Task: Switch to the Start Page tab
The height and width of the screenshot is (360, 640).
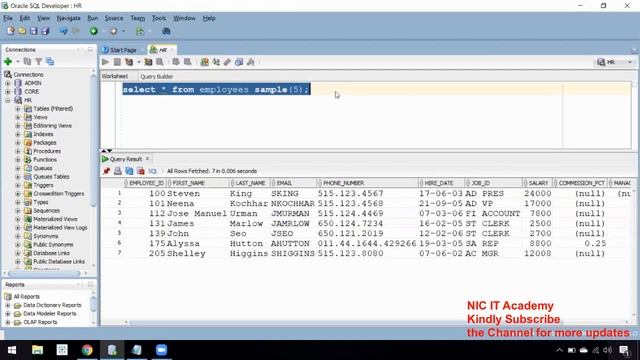Action: 123,50
